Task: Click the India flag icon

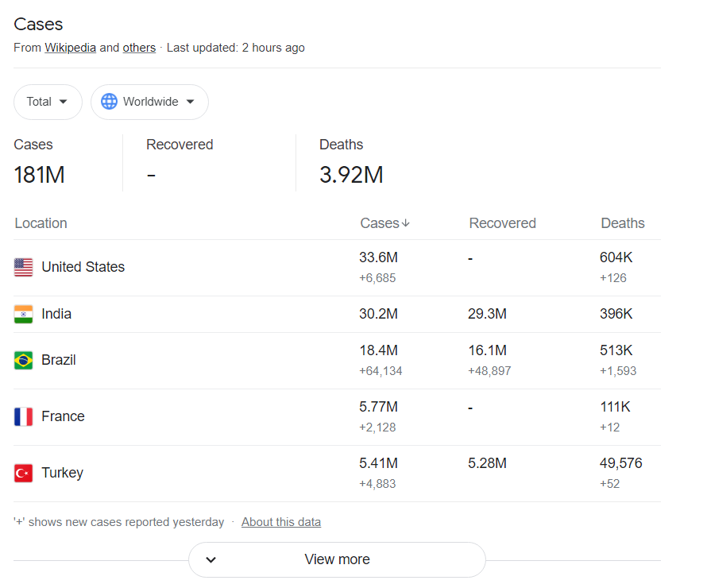Action: (24, 315)
